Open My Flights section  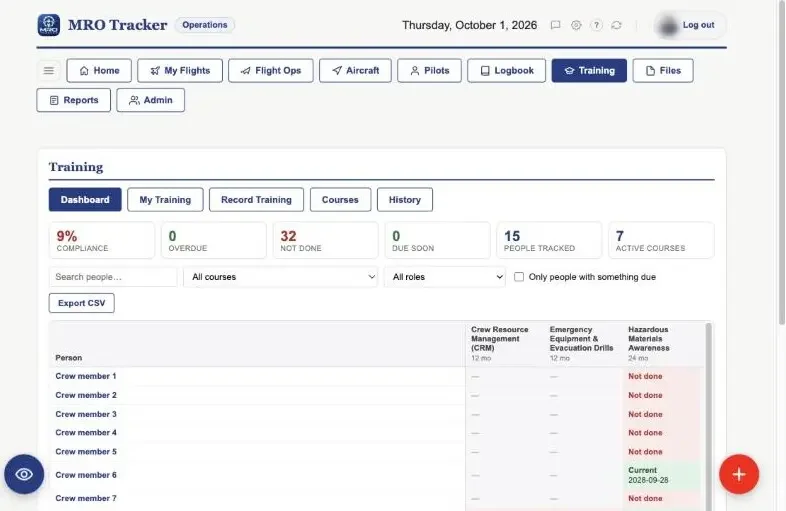click(180, 71)
